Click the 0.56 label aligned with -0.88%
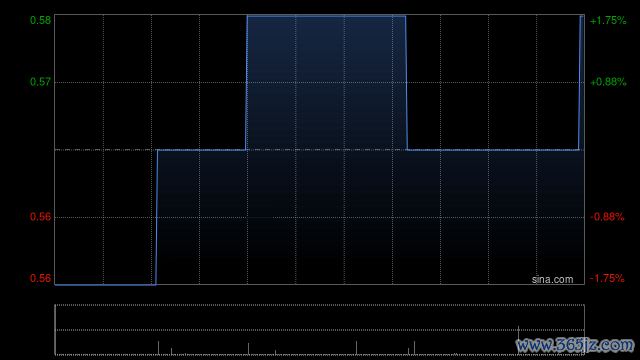Image resolution: width=640 pixels, height=360 pixels. (40, 217)
